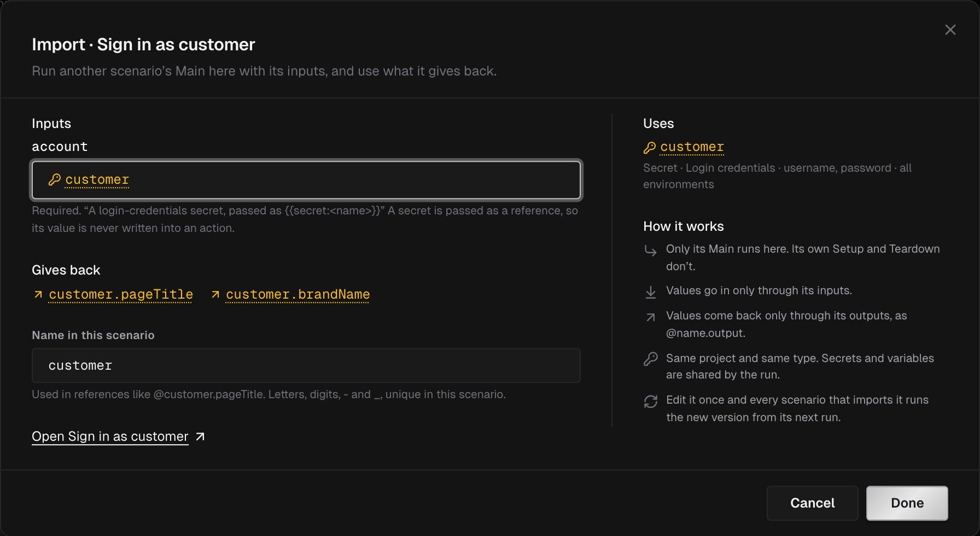Click the 'Used in references like @customer.pageTitle' hint
The height and width of the screenshot is (536, 980).
269,394
